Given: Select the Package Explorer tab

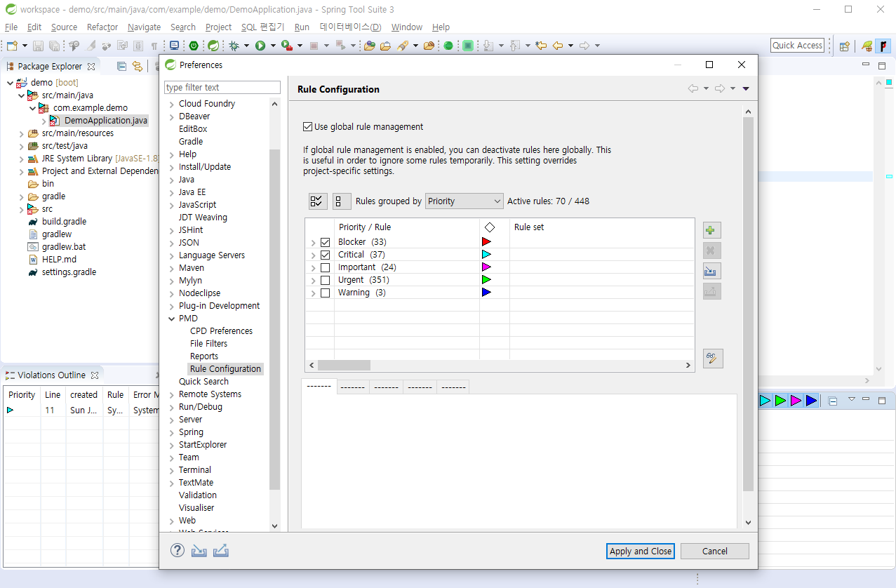Looking at the screenshot, I should [49, 67].
